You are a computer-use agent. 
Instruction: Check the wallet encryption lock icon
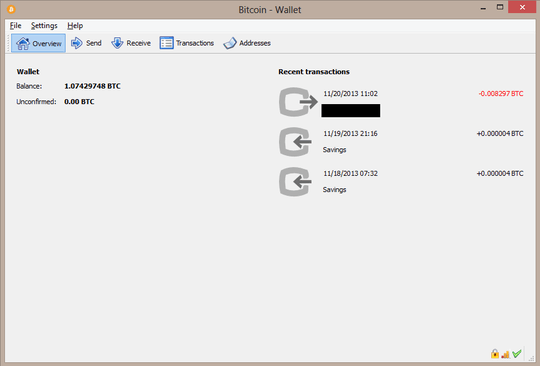click(495, 354)
